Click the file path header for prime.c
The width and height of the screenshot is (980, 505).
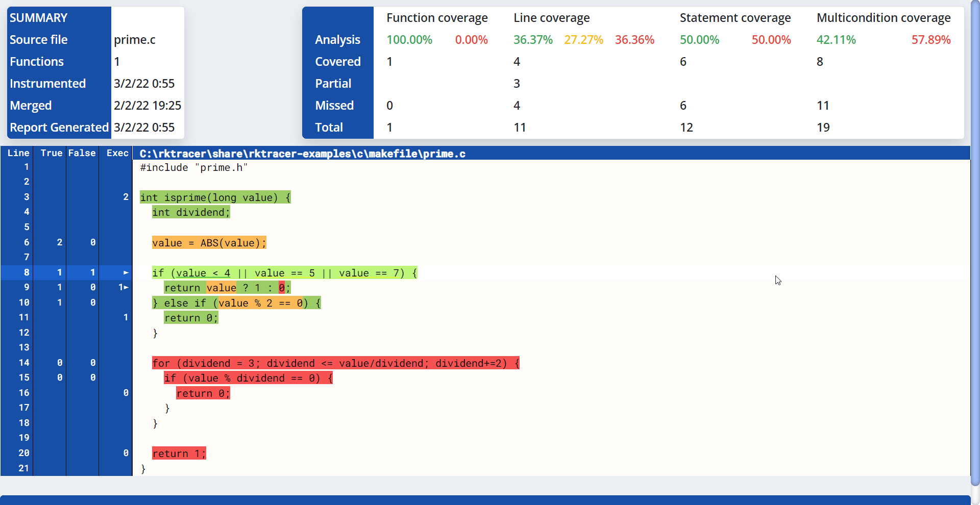click(x=302, y=154)
